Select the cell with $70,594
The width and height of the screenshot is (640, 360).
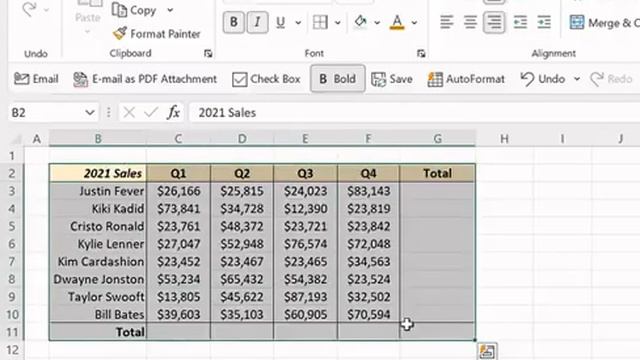coord(369,314)
